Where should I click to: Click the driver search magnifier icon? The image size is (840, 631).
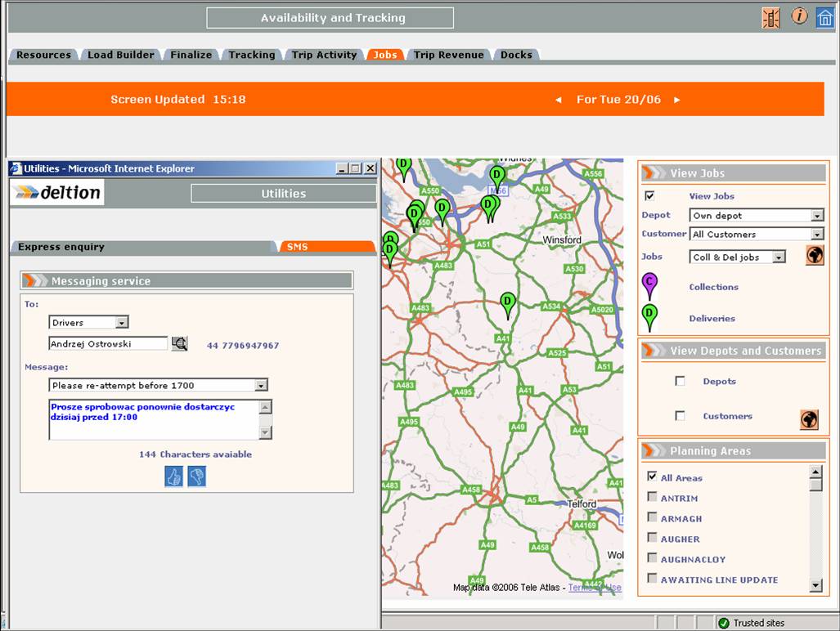(179, 343)
